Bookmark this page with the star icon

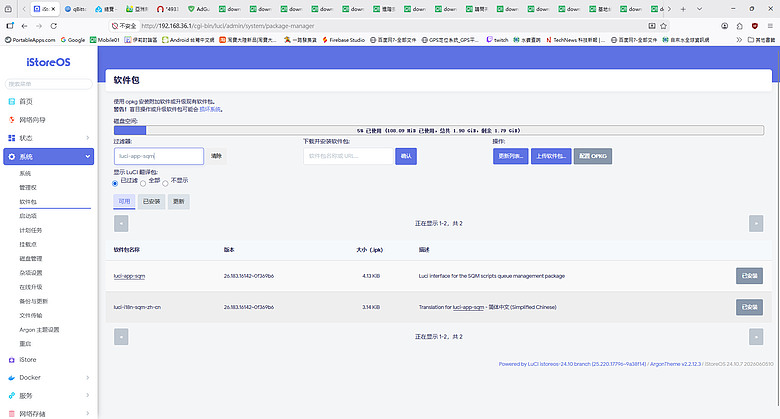click(x=663, y=26)
